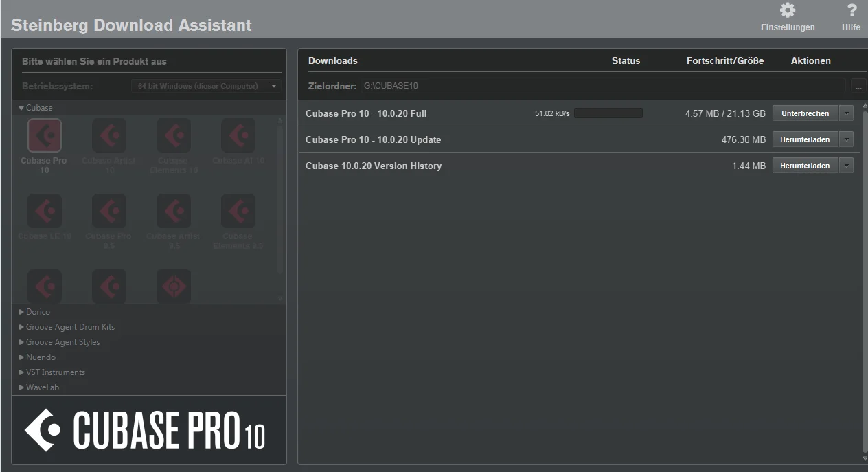
Task: Select the Cubase Pro 10 product icon
Action: (45, 135)
